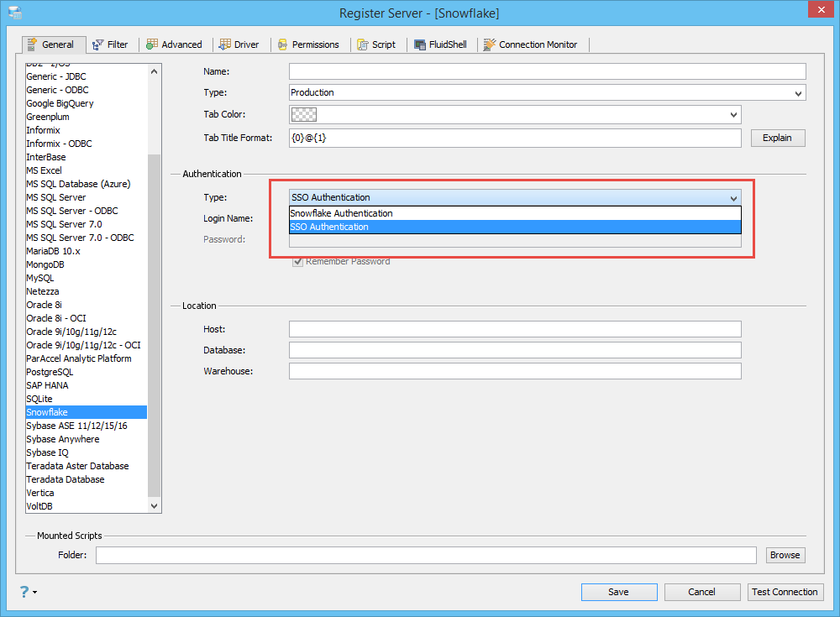Click the Filter tab icon
The image size is (840, 617).
coord(98,45)
